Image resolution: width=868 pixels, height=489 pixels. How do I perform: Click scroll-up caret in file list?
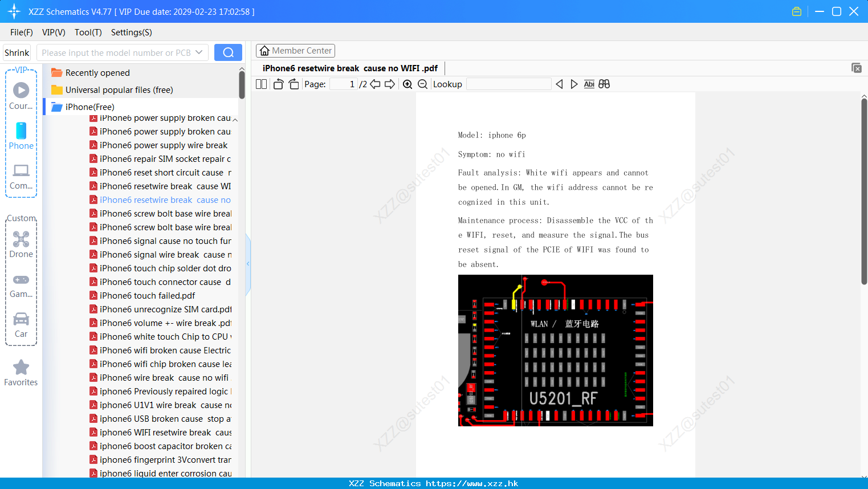pos(235,120)
